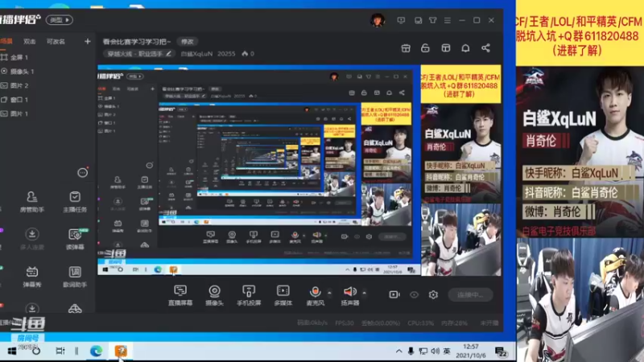Open Microsoft Edge from the taskbar
This screenshot has width=644, height=362.
[x=96, y=352]
